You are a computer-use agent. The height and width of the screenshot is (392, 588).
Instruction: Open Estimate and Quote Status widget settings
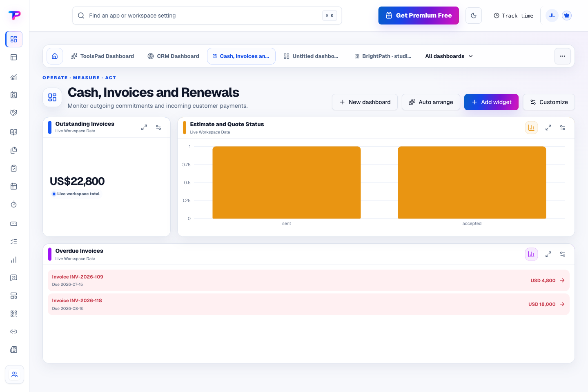click(563, 128)
